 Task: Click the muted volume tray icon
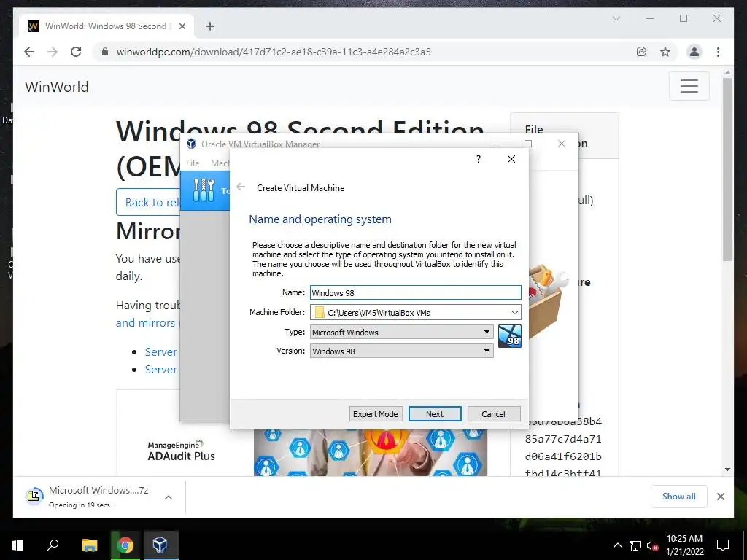[x=652, y=545]
